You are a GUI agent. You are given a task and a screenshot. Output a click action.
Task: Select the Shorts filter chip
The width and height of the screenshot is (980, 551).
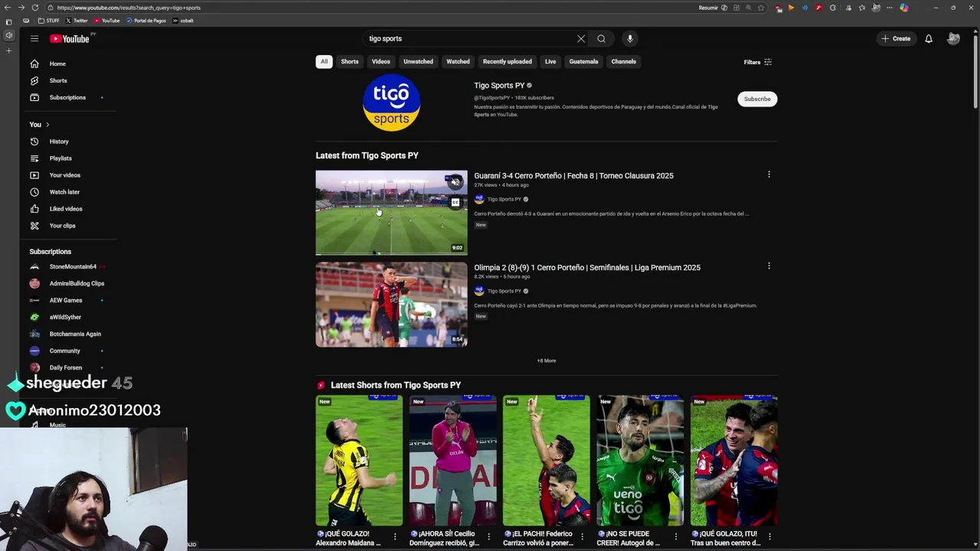coord(350,61)
